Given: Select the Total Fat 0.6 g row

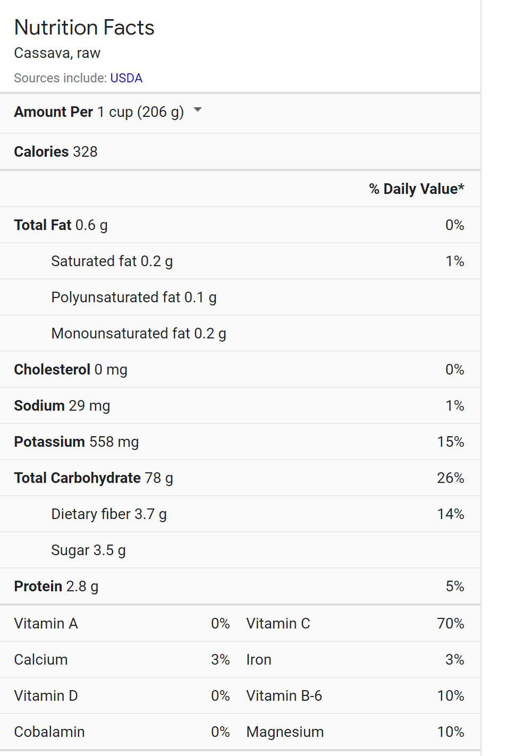Looking at the screenshot, I should [61, 225].
